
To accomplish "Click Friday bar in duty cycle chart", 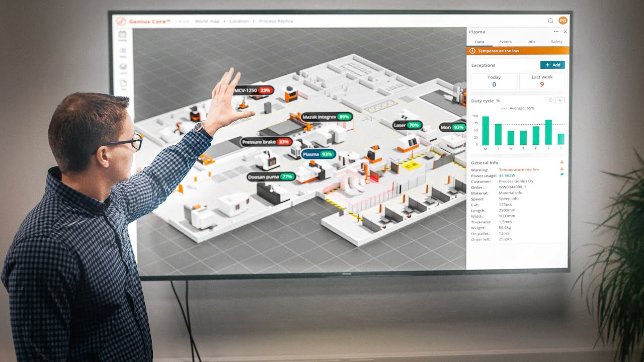I will pos(536,136).
